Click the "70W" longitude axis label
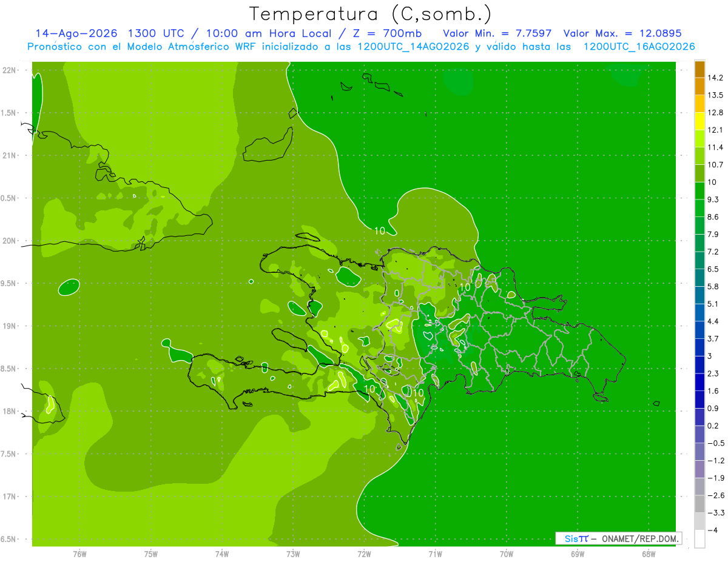 coord(507,554)
